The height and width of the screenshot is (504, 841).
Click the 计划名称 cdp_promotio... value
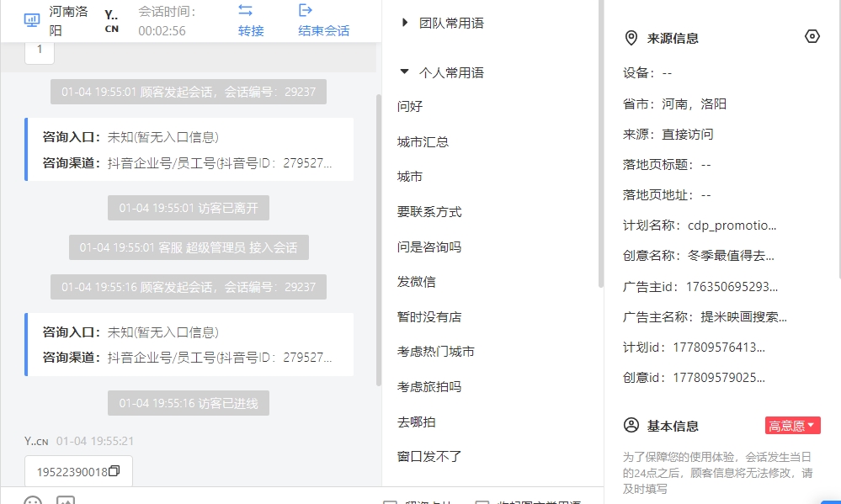[732, 225]
